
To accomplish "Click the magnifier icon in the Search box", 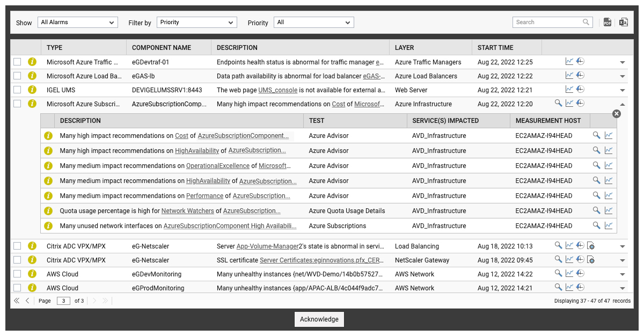I will pyautogui.click(x=586, y=22).
